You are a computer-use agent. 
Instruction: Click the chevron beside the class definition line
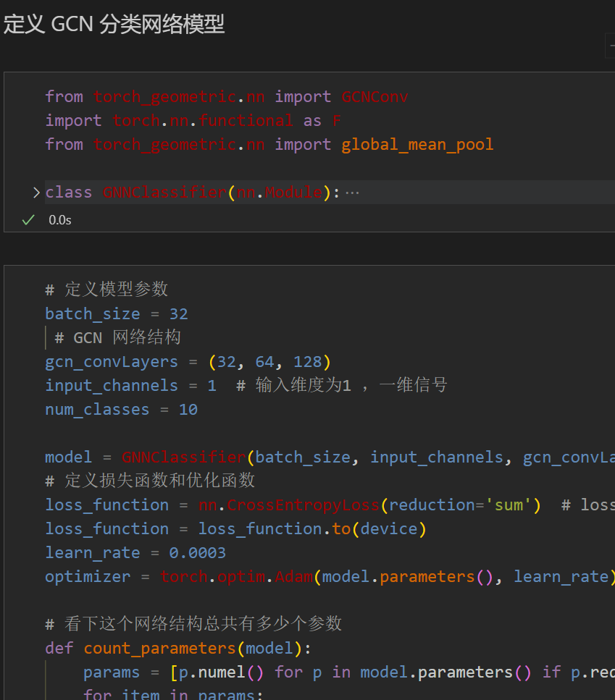pyautogui.click(x=36, y=192)
